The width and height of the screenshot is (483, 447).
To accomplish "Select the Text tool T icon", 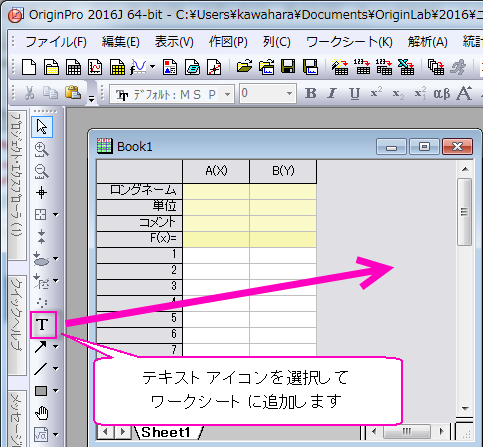I will (x=42, y=325).
